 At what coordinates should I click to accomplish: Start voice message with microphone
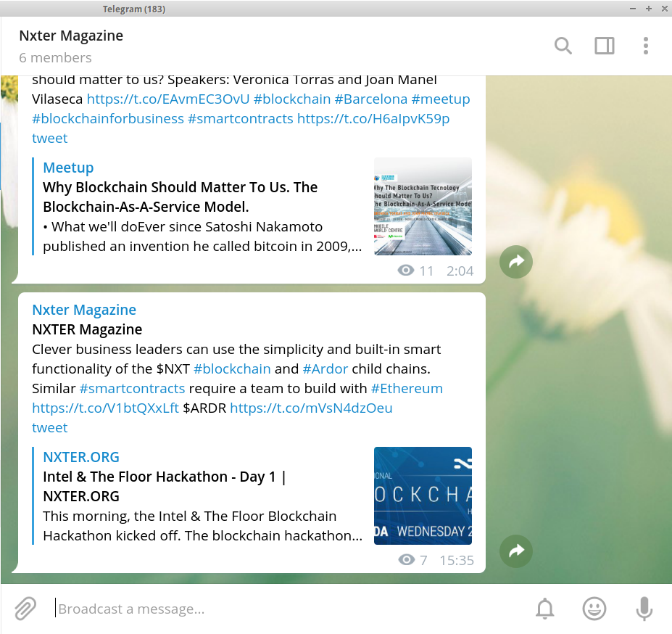(644, 609)
